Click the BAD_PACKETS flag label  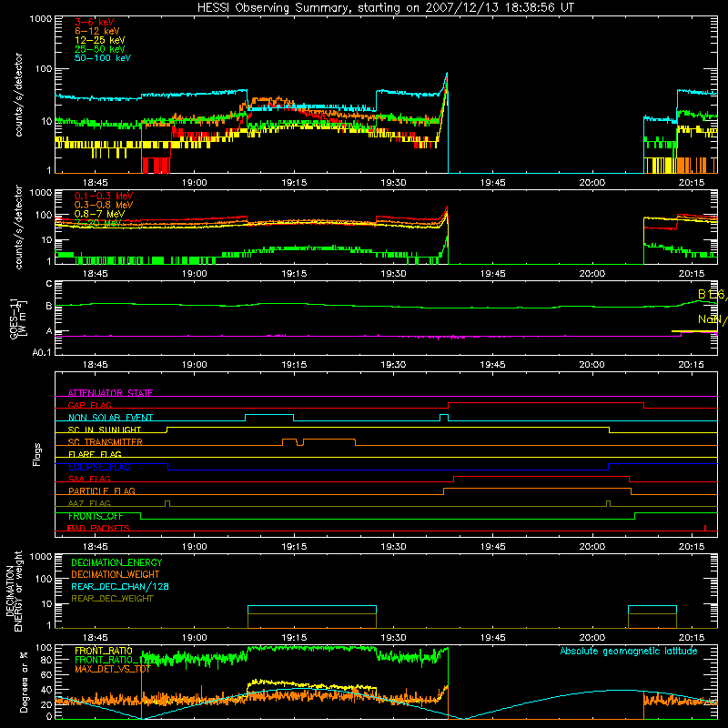[x=99, y=528]
